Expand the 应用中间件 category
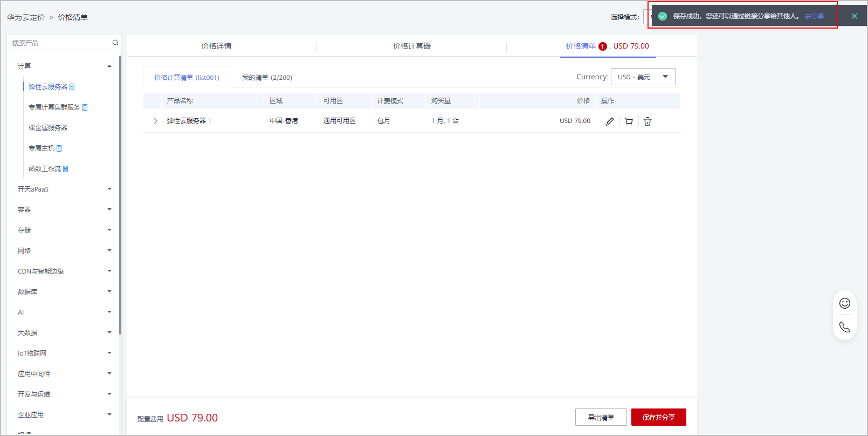Screen dimensions: 868x436 pyautogui.click(x=109, y=373)
